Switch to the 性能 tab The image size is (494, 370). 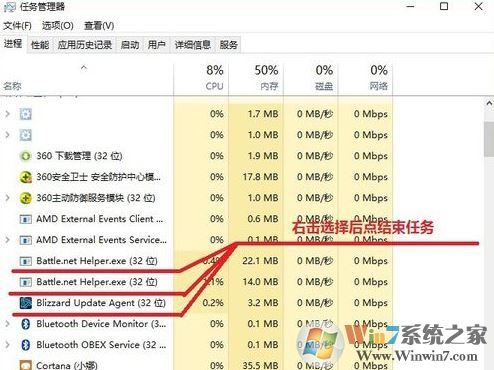[40, 45]
